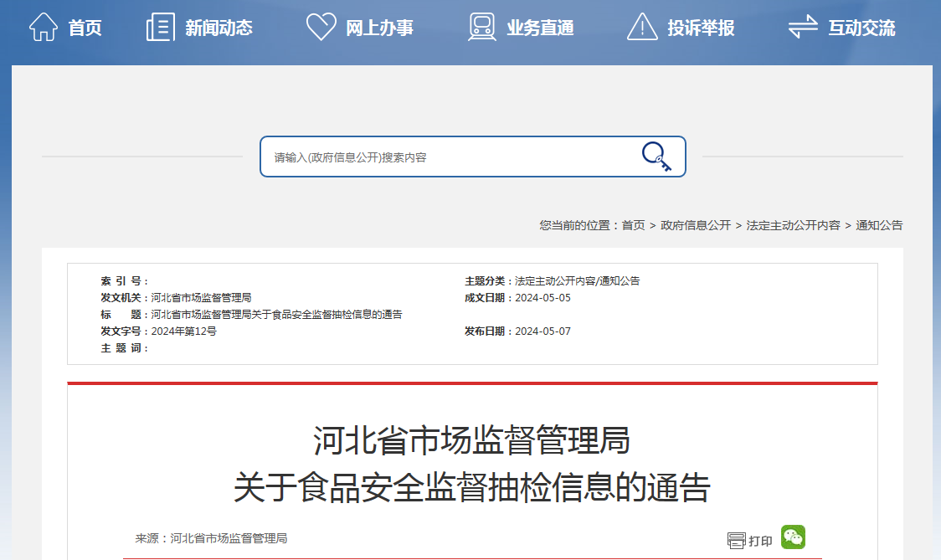
Task: Select the document number 2024年第12号
Action: click(183, 331)
